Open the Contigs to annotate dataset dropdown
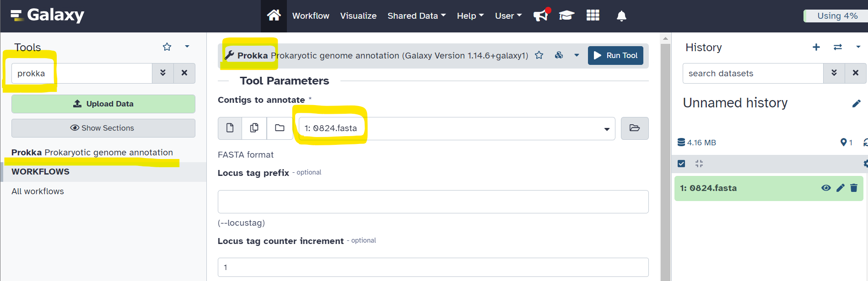Image resolution: width=868 pixels, height=281 pixels. click(457, 128)
